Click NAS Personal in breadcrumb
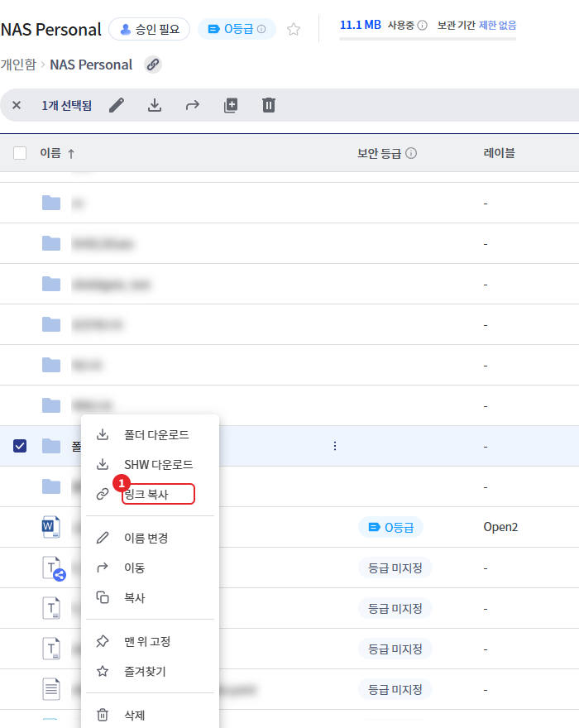The image size is (579, 728). coord(91,65)
